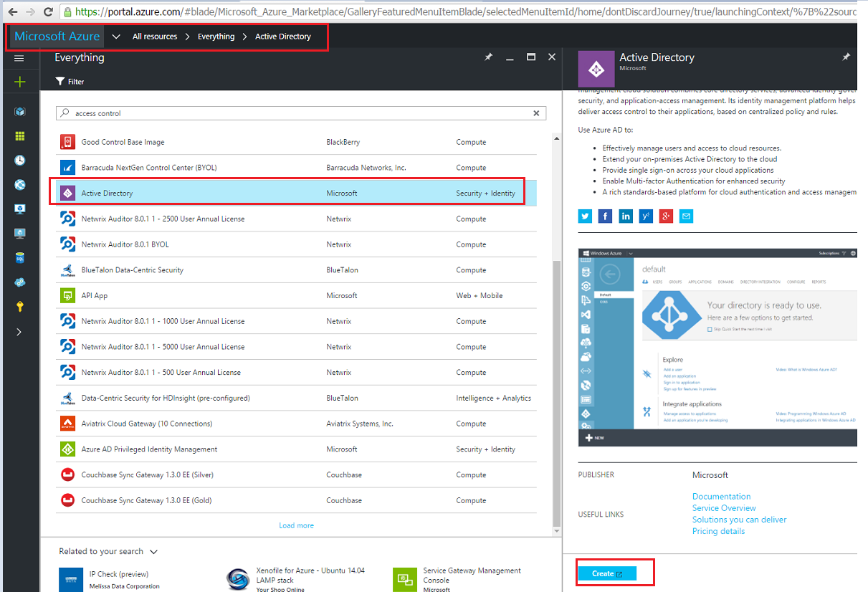
Task: Select Data-Centric Security for HDInsight row
Action: pyautogui.click(x=296, y=398)
